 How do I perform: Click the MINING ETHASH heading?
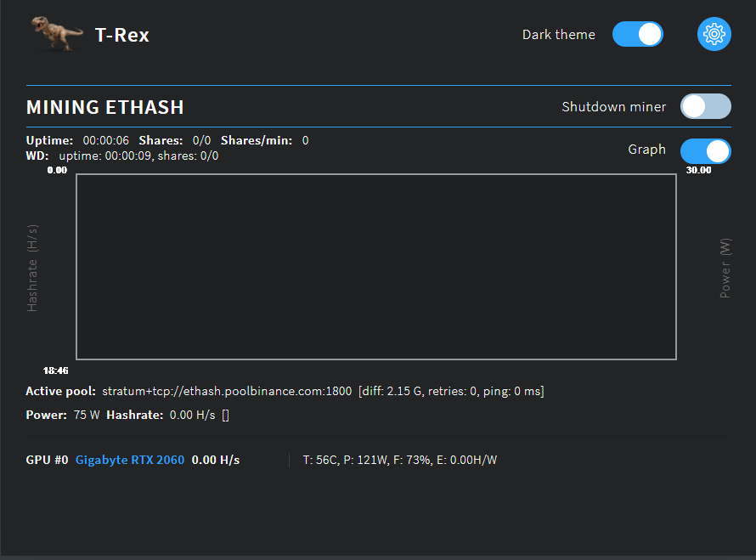[x=104, y=107]
